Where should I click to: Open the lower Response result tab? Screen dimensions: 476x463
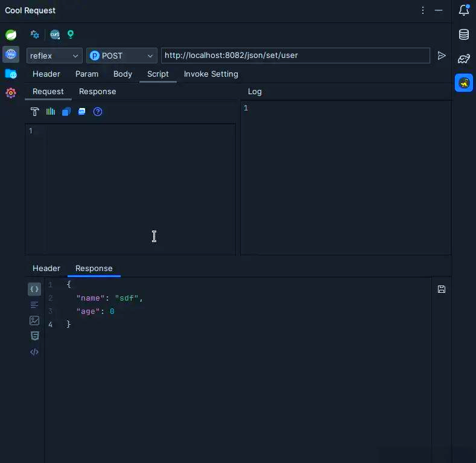94,268
